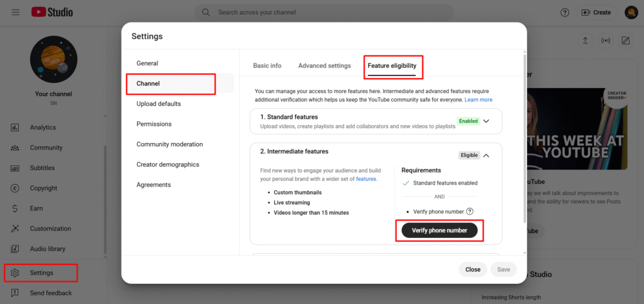Open the Audio library sidebar item
Viewport: 644px width, 304px height.
click(x=47, y=249)
